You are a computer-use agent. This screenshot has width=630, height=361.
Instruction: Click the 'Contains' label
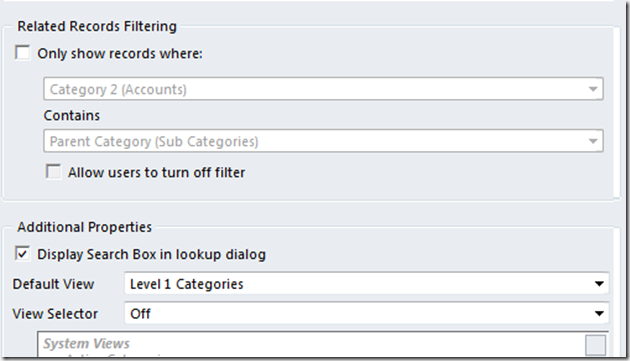pos(72,116)
